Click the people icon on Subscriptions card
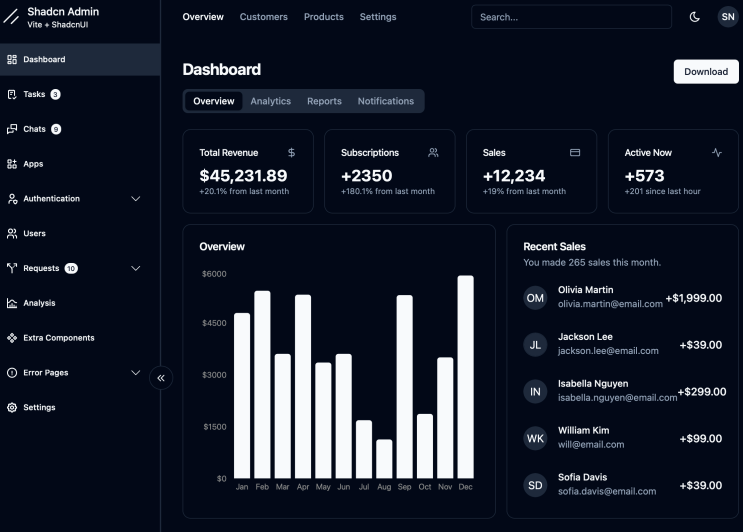 coord(433,153)
